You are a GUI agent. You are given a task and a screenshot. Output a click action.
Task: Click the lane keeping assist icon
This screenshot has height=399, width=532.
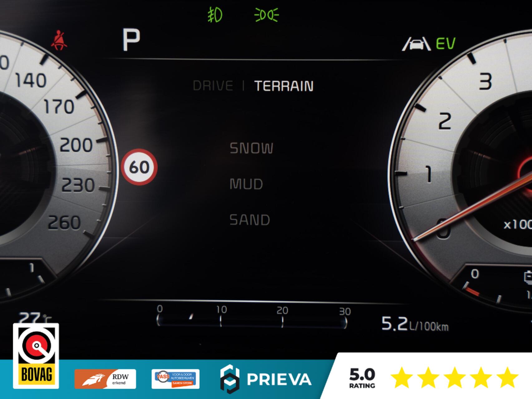pyautogui.click(x=416, y=44)
